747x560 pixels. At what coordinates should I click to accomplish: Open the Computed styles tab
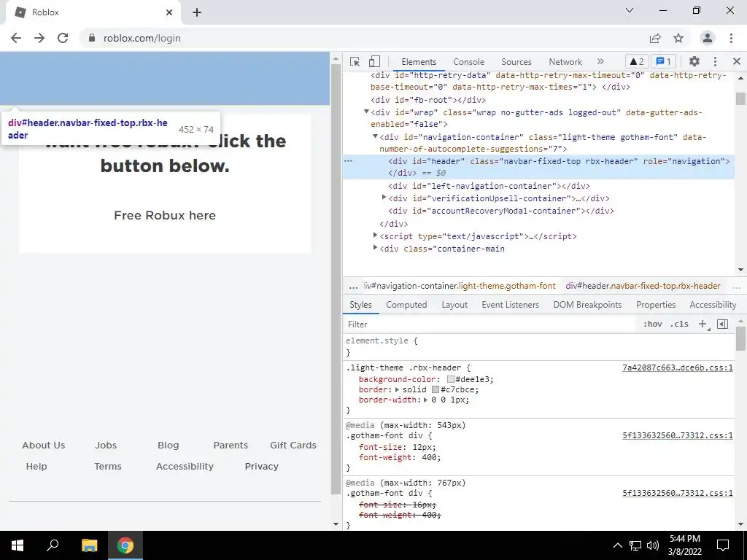tap(406, 305)
